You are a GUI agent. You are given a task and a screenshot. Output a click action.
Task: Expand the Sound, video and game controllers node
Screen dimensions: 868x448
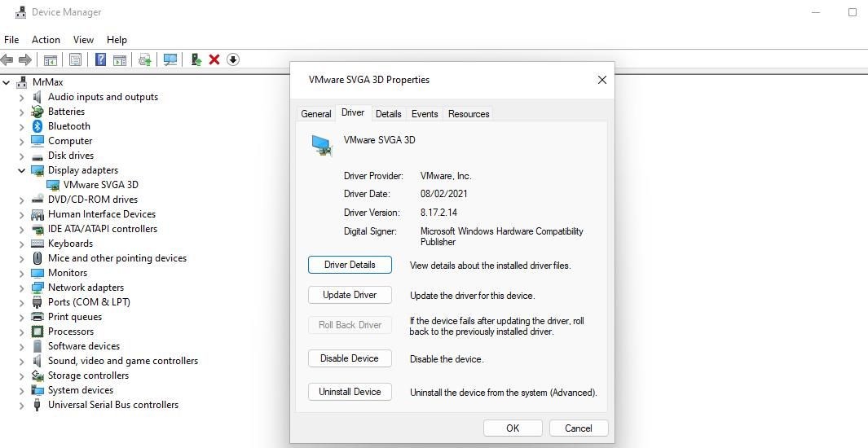coord(21,361)
